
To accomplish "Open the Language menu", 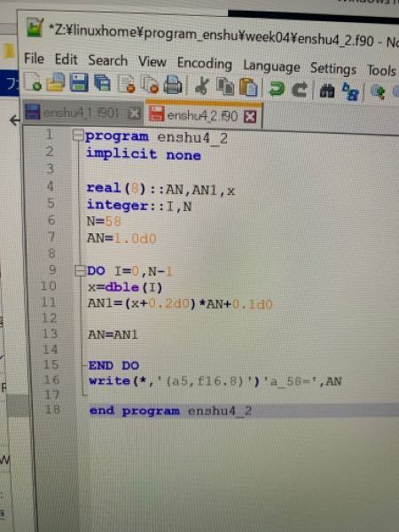I will tap(271, 66).
